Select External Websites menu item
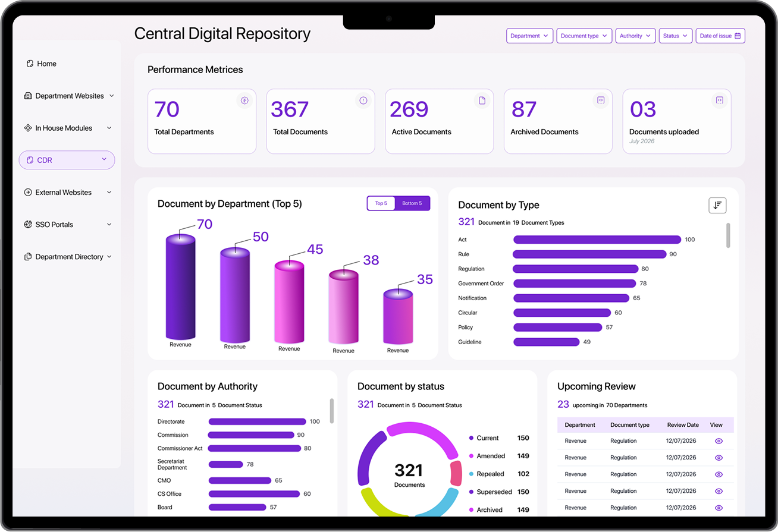This screenshot has width=778, height=532. pyautogui.click(x=68, y=192)
